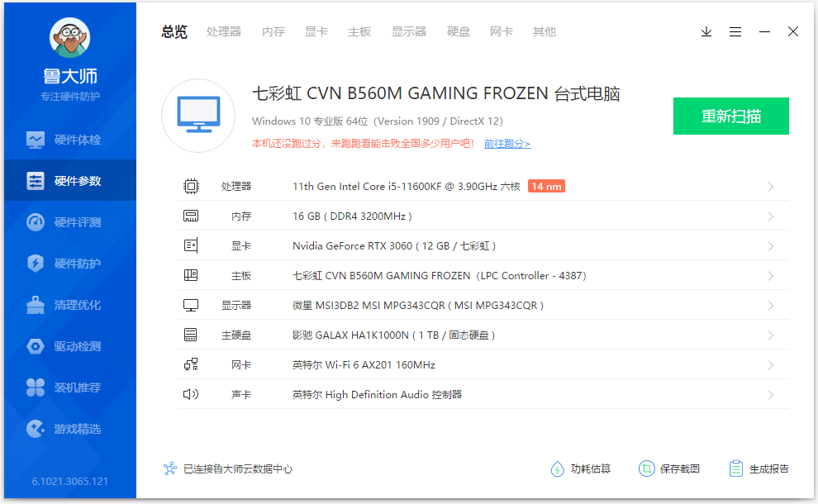Expand the 处理器 row chevron

[770, 187]
